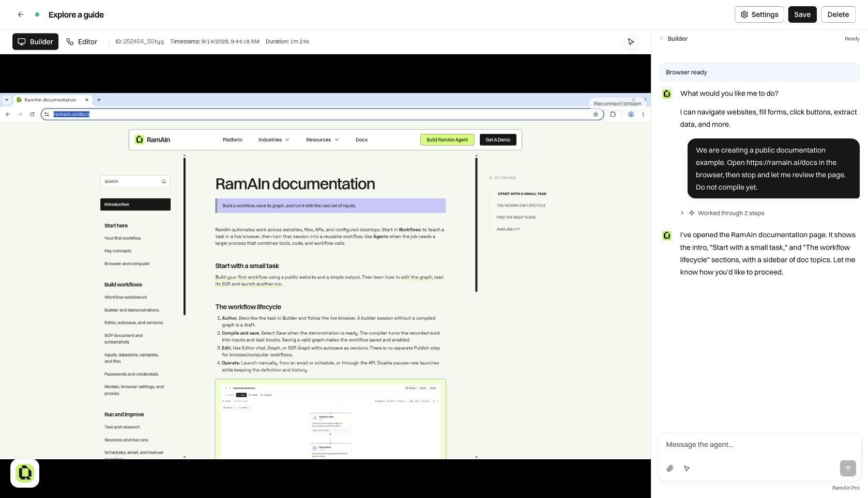Close the RamAIn documentation browser tab

pos(86,100)
